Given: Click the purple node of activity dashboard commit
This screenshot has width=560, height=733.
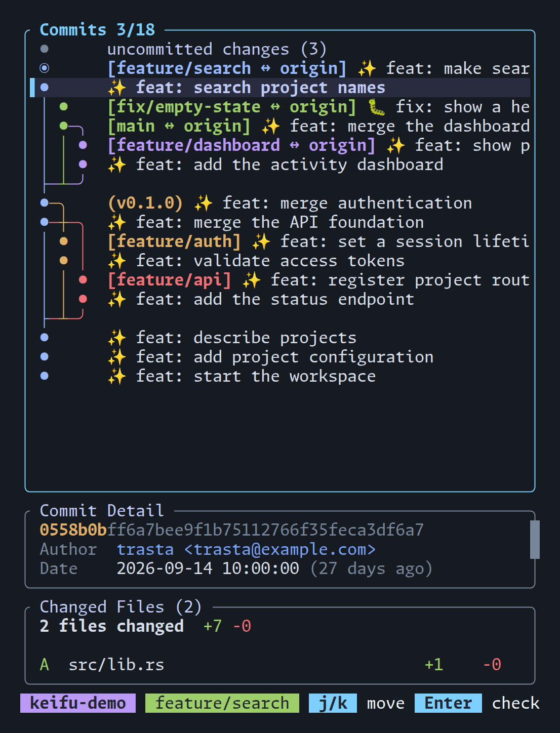Looking at the screenshot, I should (x=83, y=164).
